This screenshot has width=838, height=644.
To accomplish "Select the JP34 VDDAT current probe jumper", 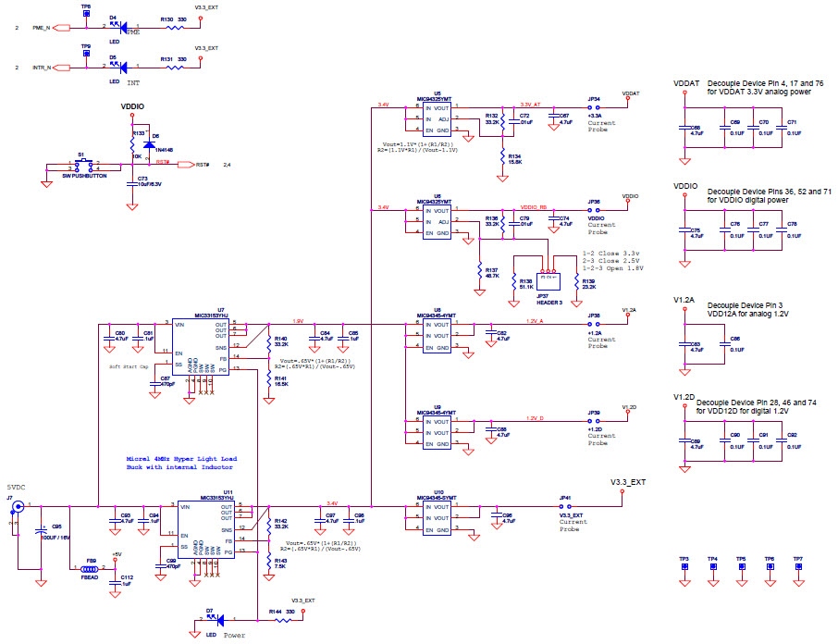I will (593, 109).
